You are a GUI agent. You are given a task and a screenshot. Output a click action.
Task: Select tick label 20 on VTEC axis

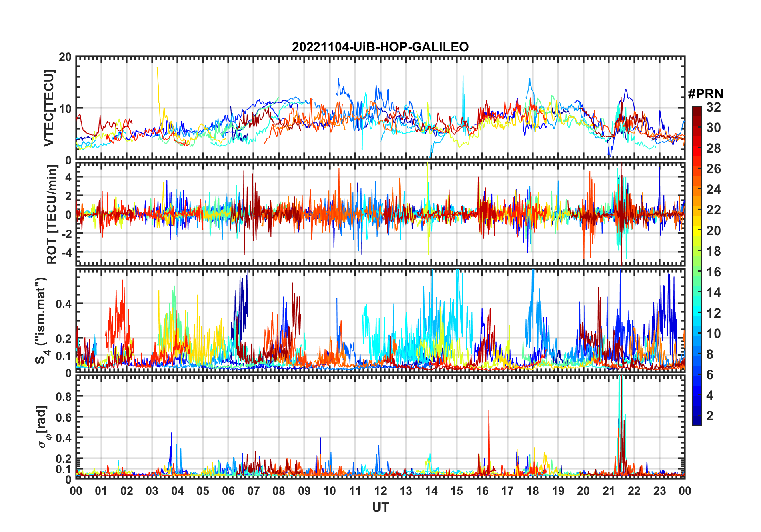coord(65,57)
